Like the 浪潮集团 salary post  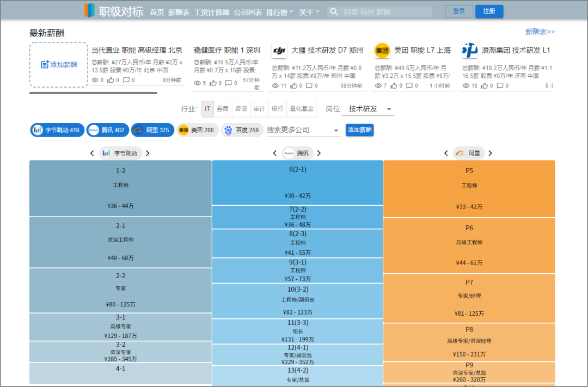coord(485,85)
